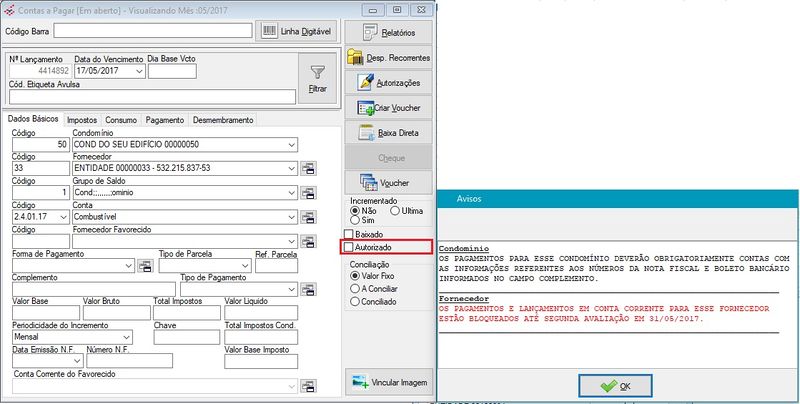Select A Conciliar radio option
Screen dimensions: 800x404
click(355, 288)
